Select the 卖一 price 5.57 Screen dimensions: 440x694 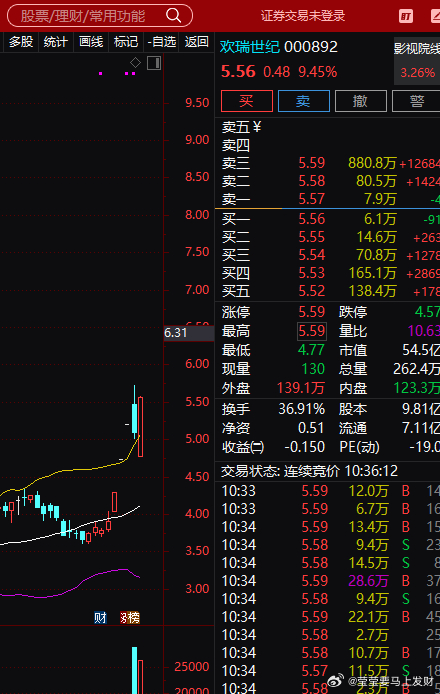312,199
